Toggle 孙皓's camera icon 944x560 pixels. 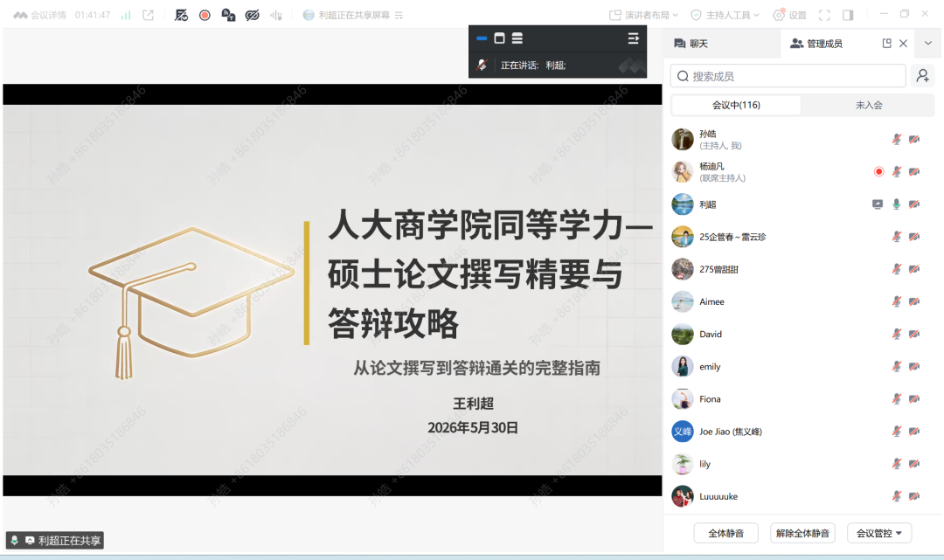coord(914,140)
